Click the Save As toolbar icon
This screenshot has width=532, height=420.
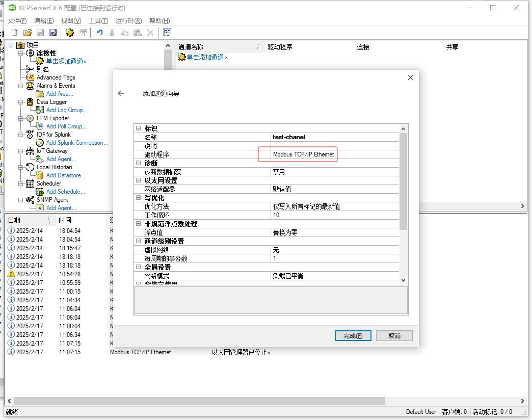tap(54, 33)
